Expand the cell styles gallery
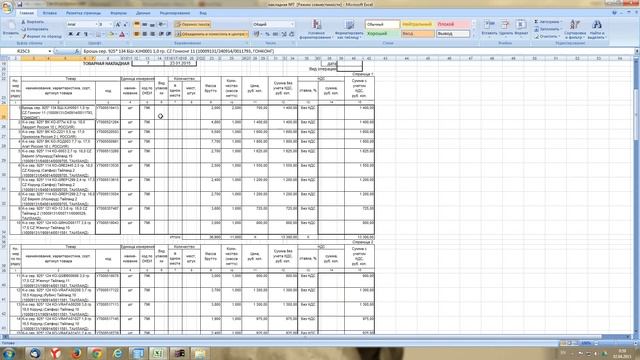The width and height of the screenshot is (640, 360). click(473, 36)
